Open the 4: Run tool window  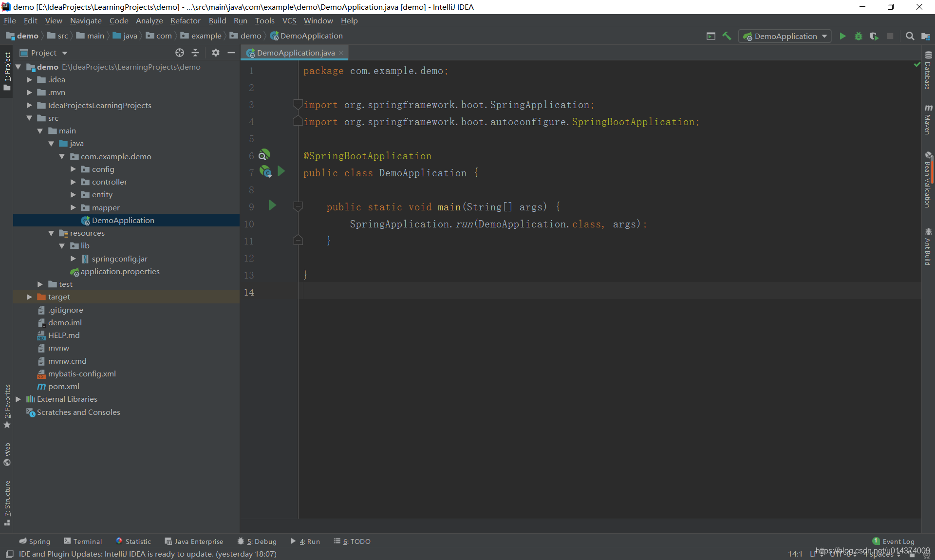pyautogui.click(x=305, y=541)
